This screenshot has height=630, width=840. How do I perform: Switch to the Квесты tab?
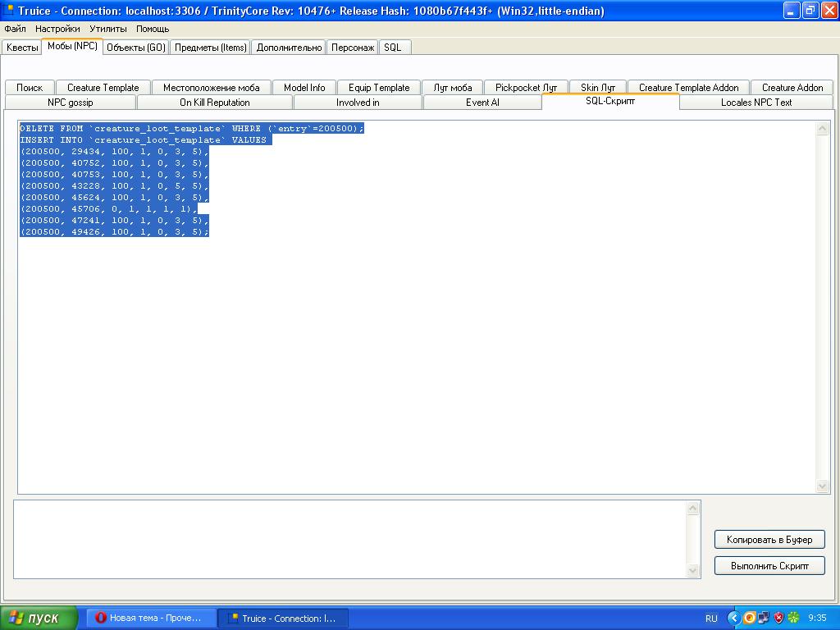[22, 47]
